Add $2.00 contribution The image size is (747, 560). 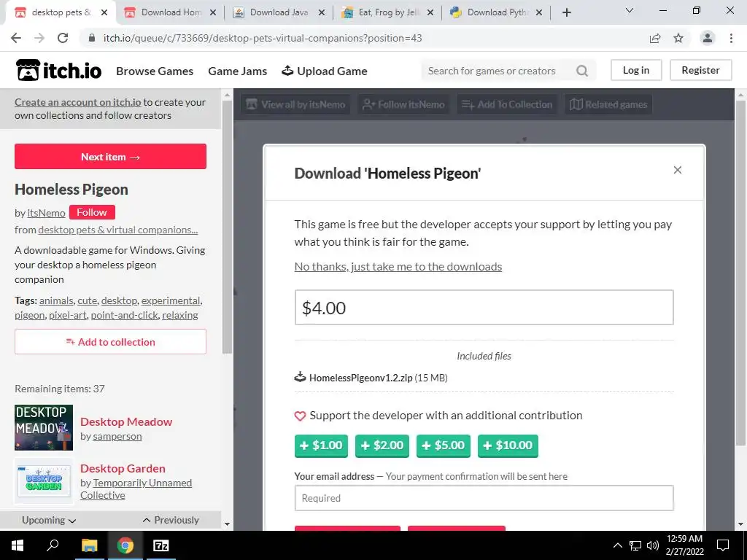[382, 446]
